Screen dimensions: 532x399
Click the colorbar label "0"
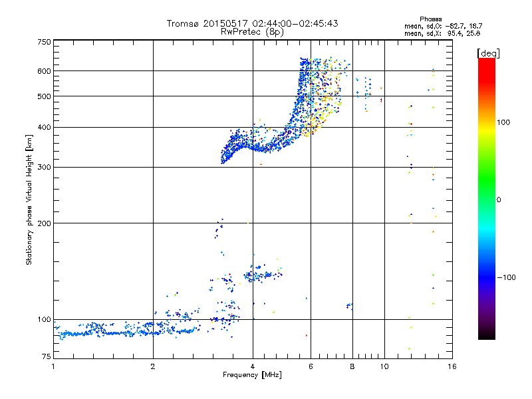click(x=499, y=199)
